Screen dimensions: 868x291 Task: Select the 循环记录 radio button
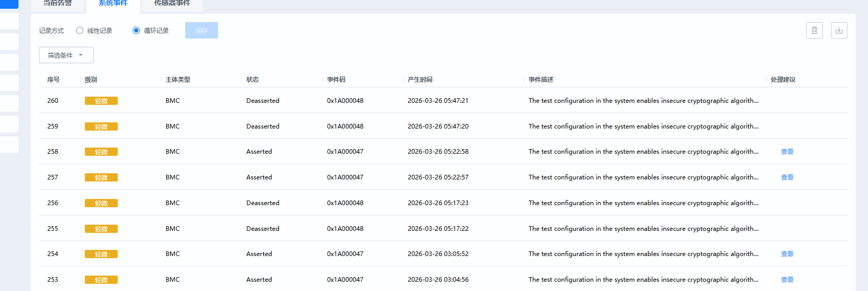coord(136,30)
